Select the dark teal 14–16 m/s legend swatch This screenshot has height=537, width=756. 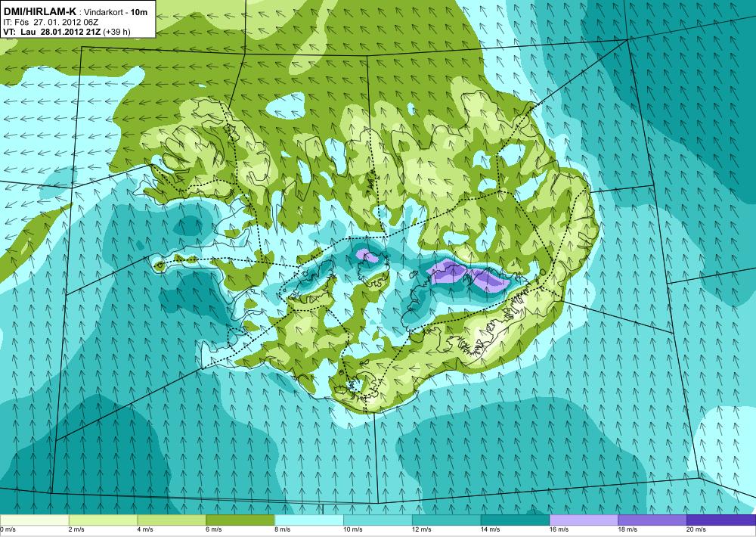(515, 520)
